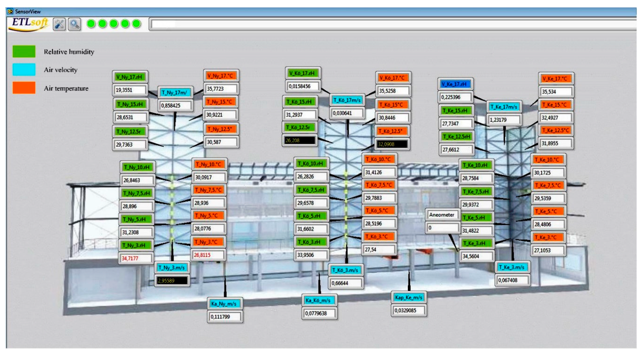Click the second green status LED
Screen dimensions: 644x356
tap(102, 24)
